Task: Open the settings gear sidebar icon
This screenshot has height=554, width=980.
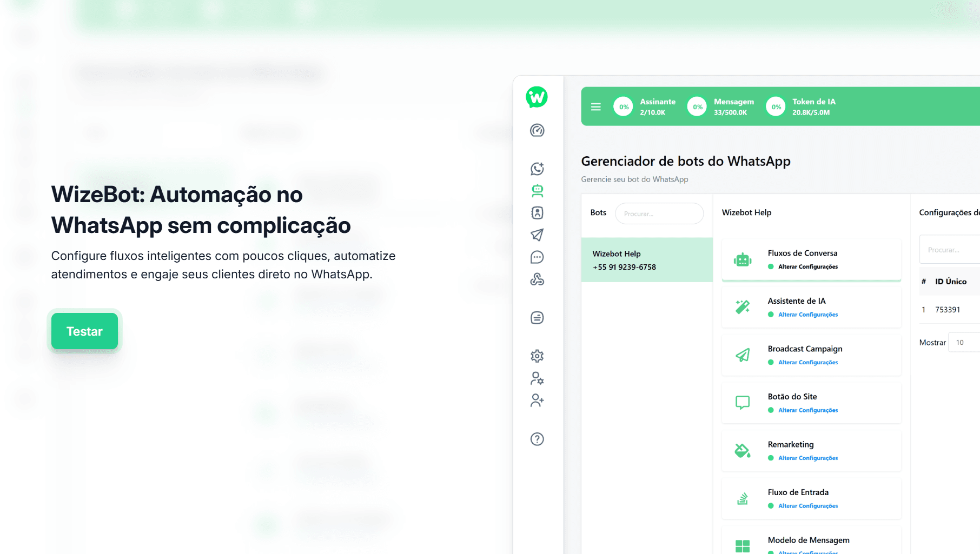Action: 537,356
